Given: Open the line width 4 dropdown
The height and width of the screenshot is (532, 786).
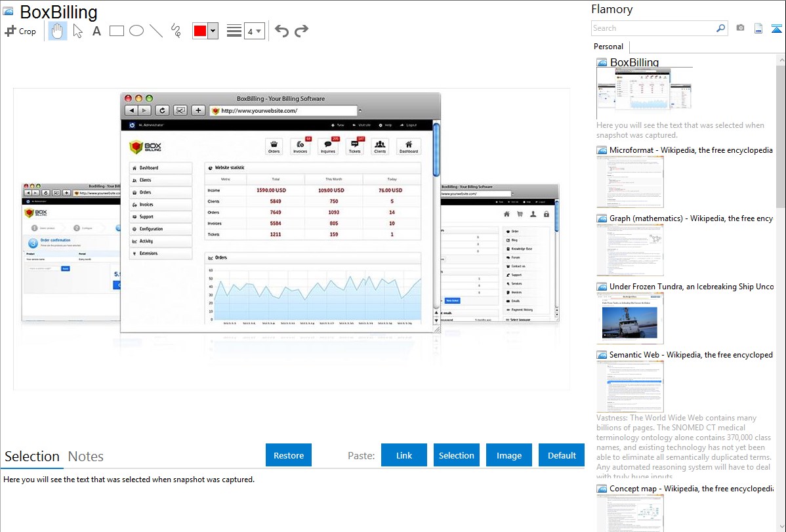Looking at the screenshot, I should pos(254,31).
